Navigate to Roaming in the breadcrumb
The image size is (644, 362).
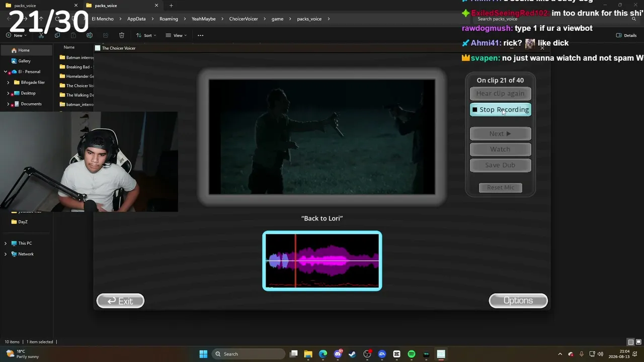click(169, 19)
